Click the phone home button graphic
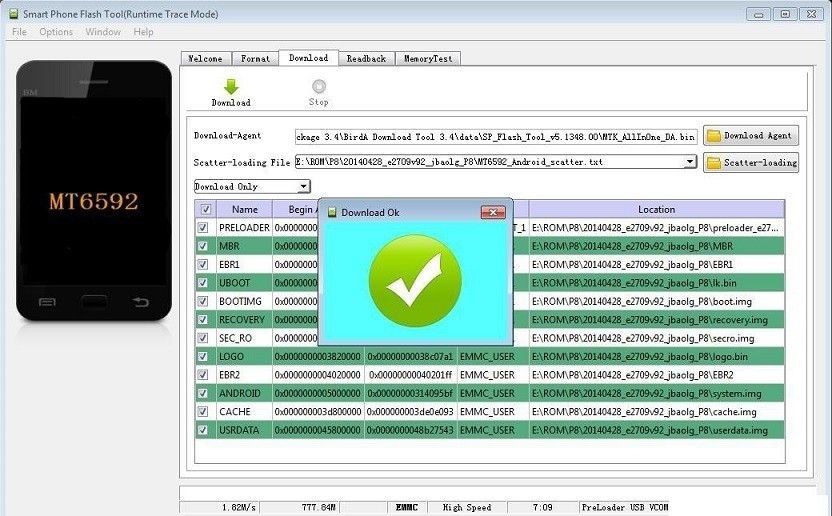This screenshot has height=516, width=832. pyautogui.click(x=94, y=301)
